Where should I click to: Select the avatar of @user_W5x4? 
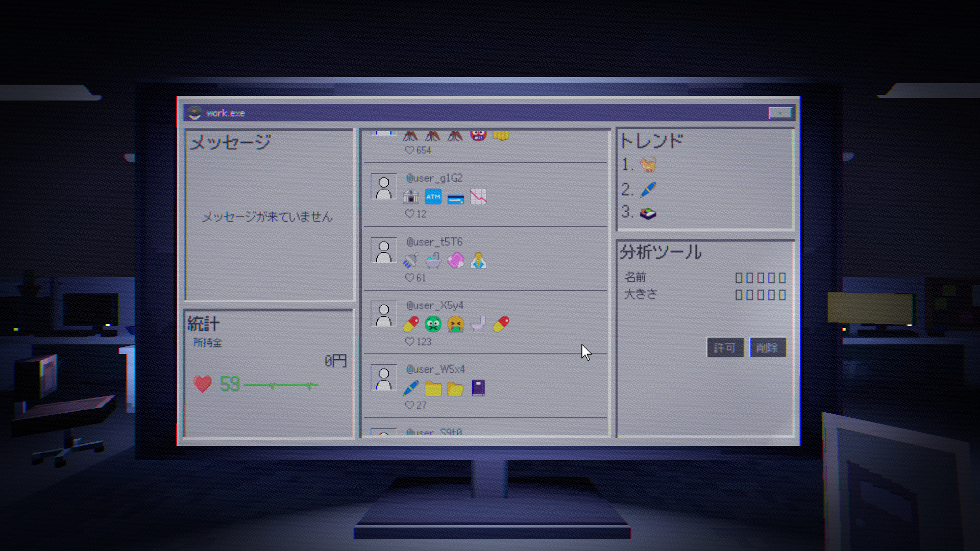pyautogui.click(x=384, y=378)
